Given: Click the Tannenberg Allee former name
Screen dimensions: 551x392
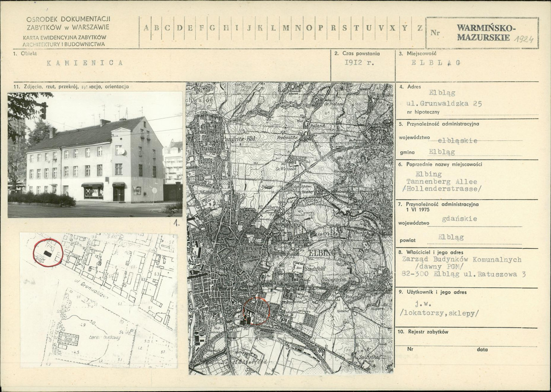Looking at the screenshot, I should coord(439,182).
